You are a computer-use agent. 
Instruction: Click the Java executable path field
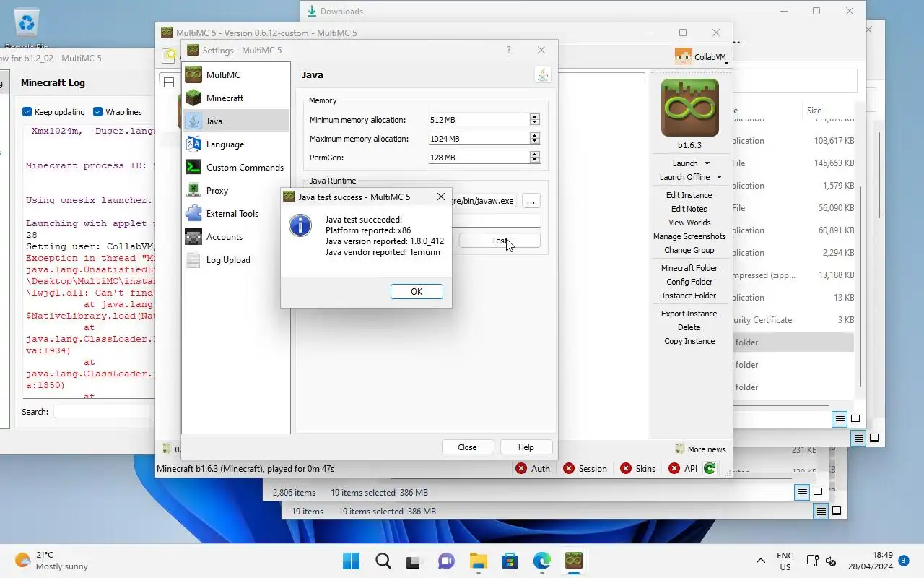pyautogui.click(x=484, y=201)
